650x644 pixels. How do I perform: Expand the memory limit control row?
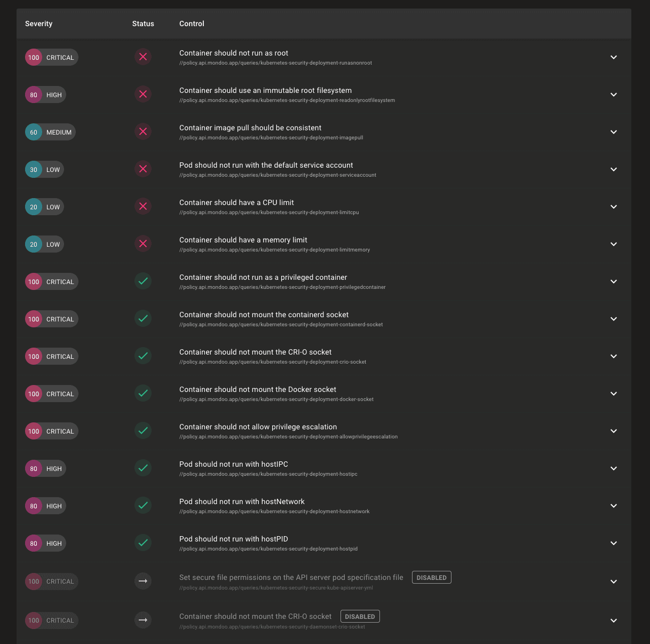point(614,244)
